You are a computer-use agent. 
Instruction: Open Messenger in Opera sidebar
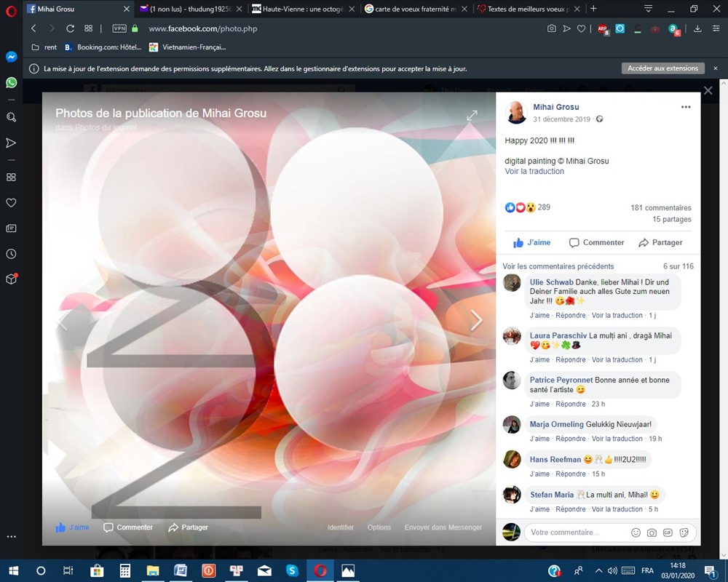pyautogui.click(x=11, y=57)
